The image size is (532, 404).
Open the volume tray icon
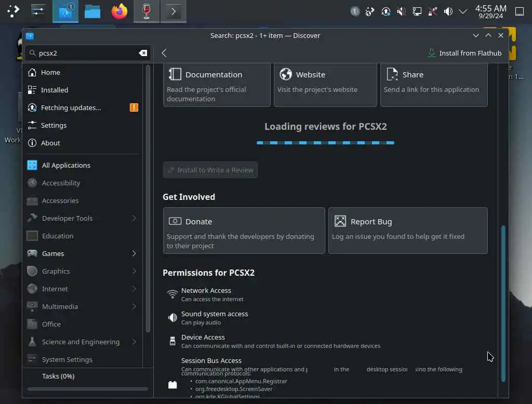[448, 11]
